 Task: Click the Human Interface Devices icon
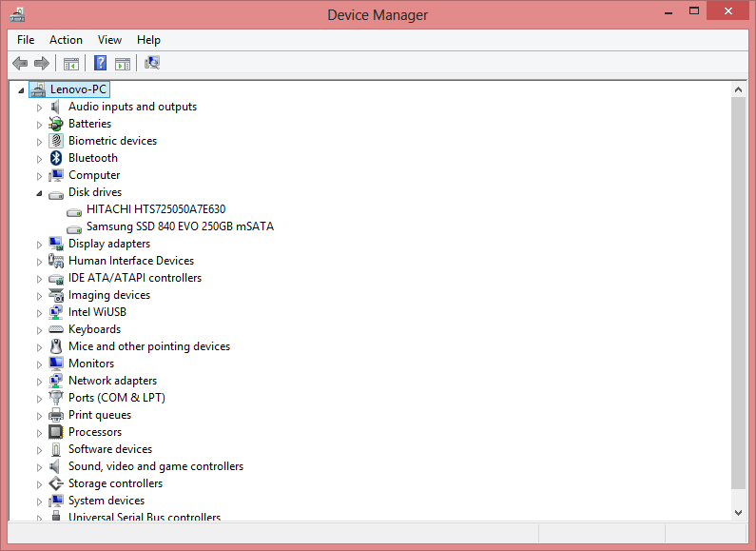click(56, 261)
